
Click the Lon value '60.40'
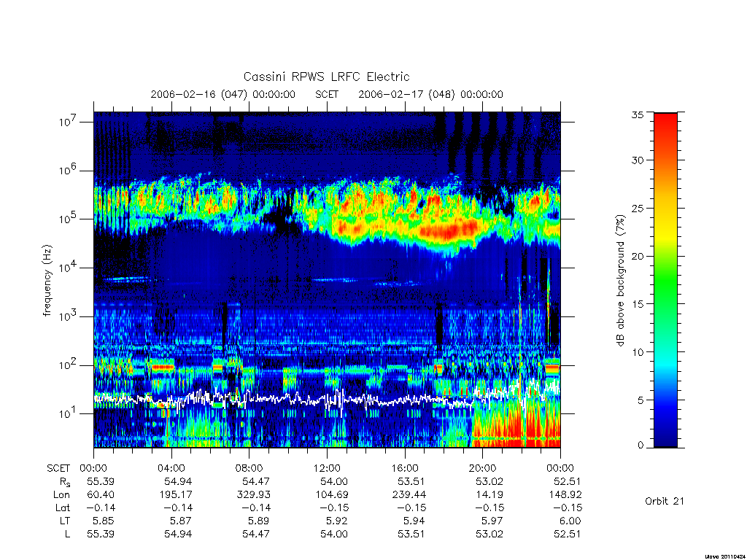(101, 495)
